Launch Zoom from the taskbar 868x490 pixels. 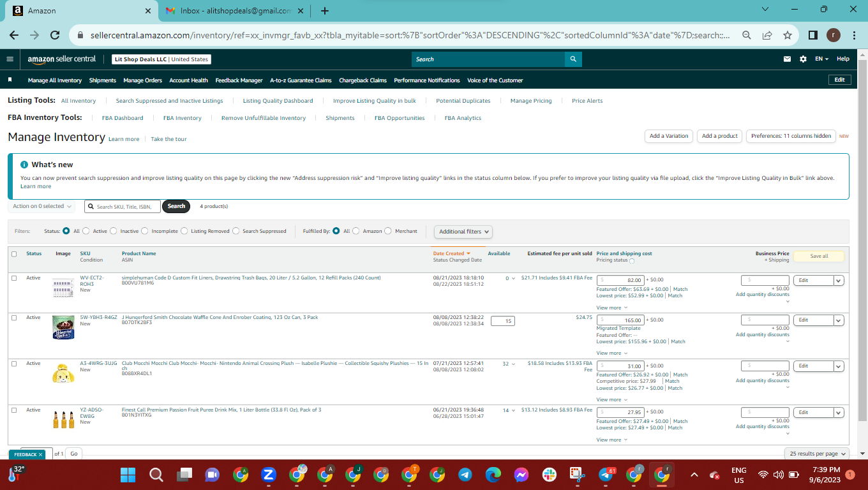[x=269, y=475]
